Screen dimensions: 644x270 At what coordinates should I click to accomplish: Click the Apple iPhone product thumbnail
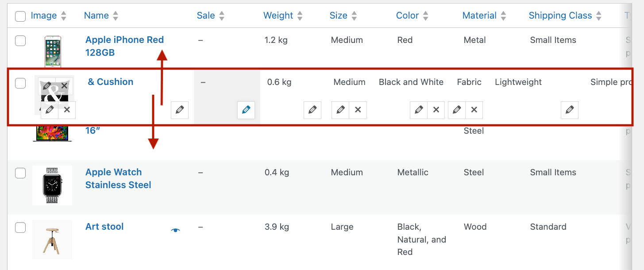pyautogui.click(x=53, y=51)
